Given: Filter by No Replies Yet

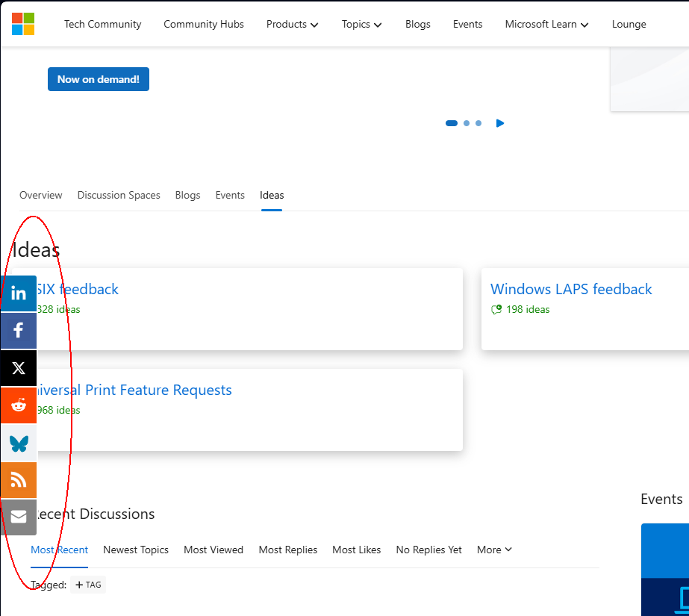Looking at the screenshot, I should [x=429, y=550].
